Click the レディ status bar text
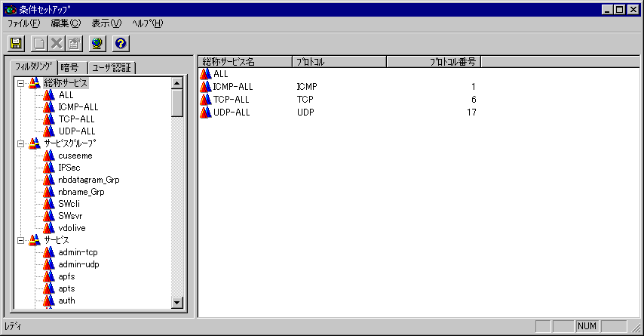Image resolution: width=644 pixels, height=336 pixels. 13,326
